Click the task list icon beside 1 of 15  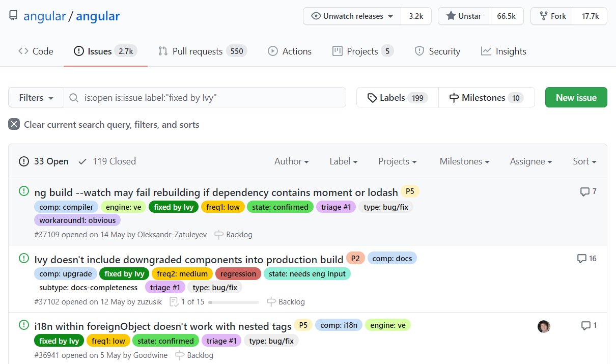174,301
